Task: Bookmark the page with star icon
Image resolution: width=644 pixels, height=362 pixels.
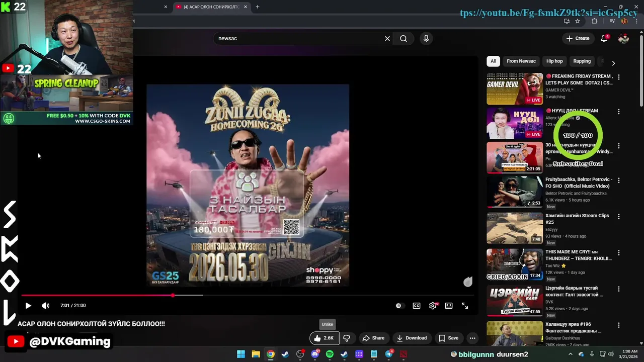Action: click(578, 21)
